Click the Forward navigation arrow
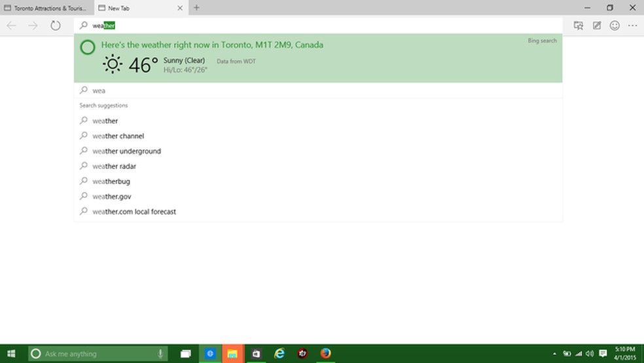 33,26
